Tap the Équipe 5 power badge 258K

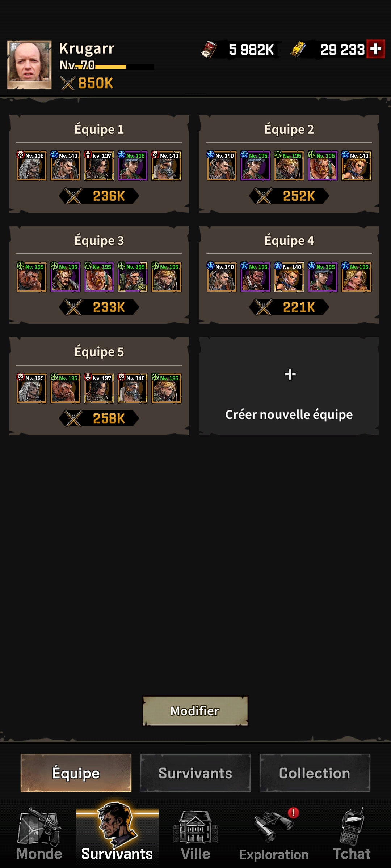[99, 418]
